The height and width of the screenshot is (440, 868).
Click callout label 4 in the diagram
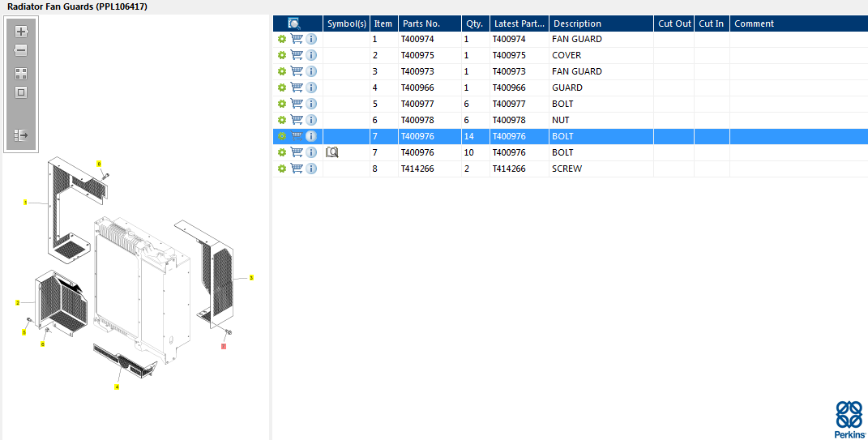pyautogui.click(x=117, y=387)
